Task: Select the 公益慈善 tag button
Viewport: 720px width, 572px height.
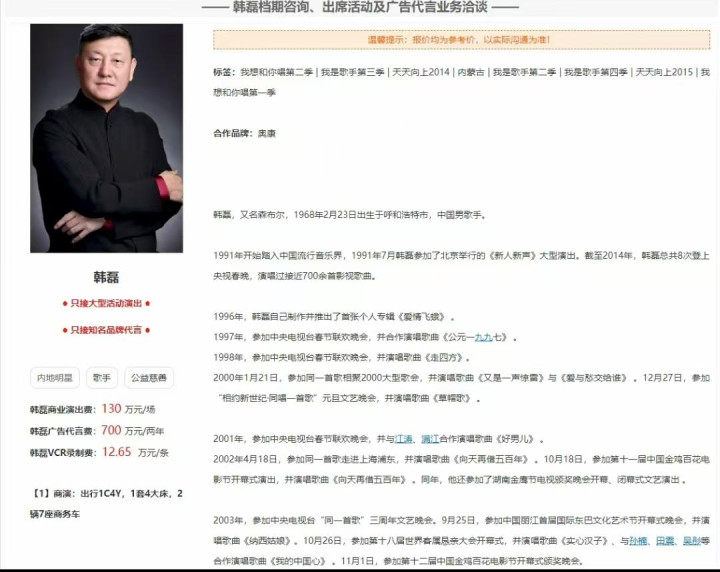Action: [149, 378]
